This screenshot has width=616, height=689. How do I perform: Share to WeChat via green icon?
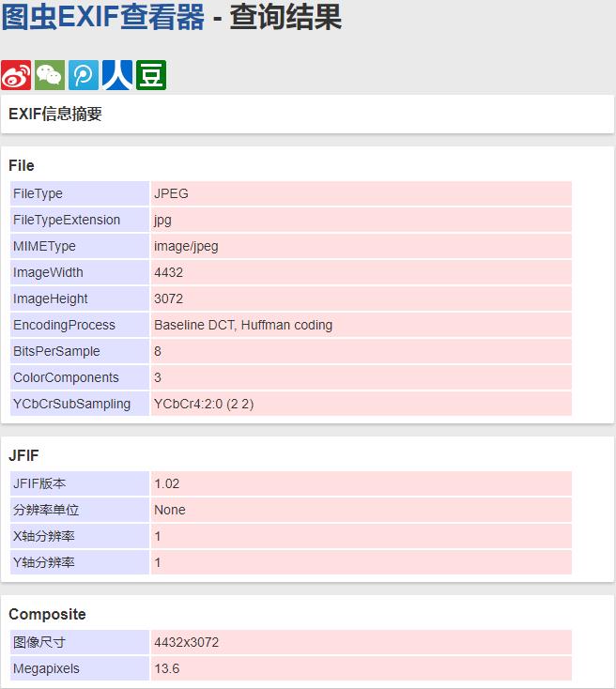(x=50, y=75)
